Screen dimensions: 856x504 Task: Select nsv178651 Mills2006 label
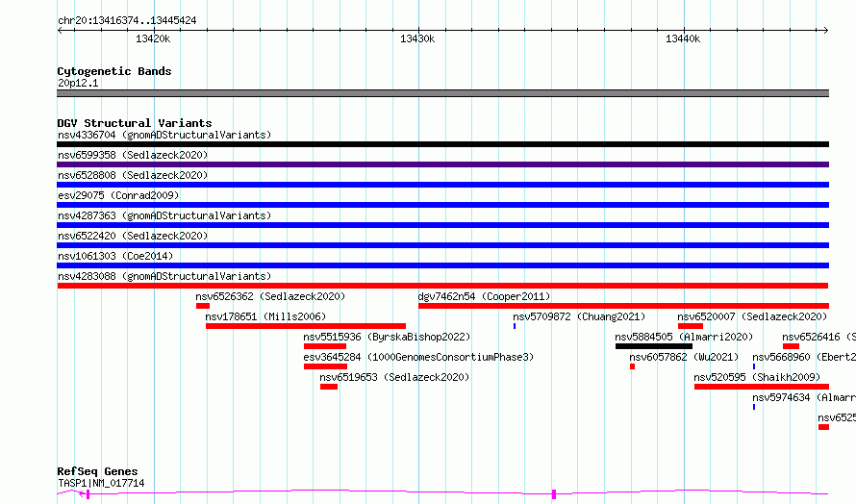point(265,316)
